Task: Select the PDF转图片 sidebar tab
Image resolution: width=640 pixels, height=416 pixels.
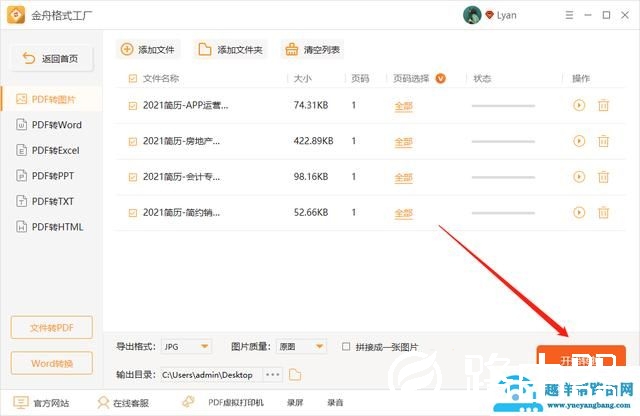Action: pos(51,99)
